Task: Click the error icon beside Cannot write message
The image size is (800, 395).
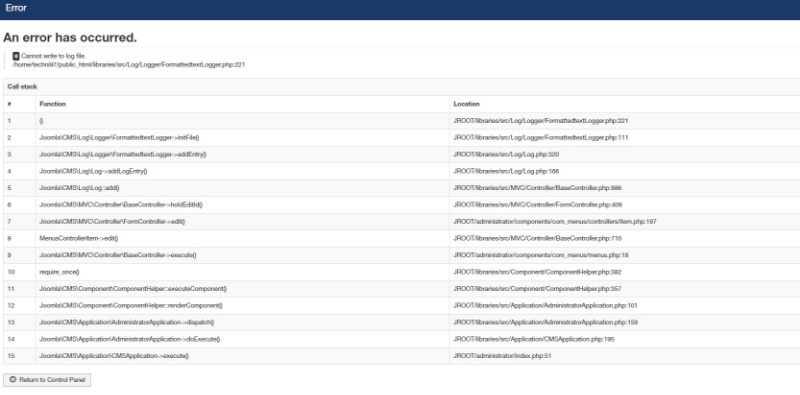Action: [16, 56]
